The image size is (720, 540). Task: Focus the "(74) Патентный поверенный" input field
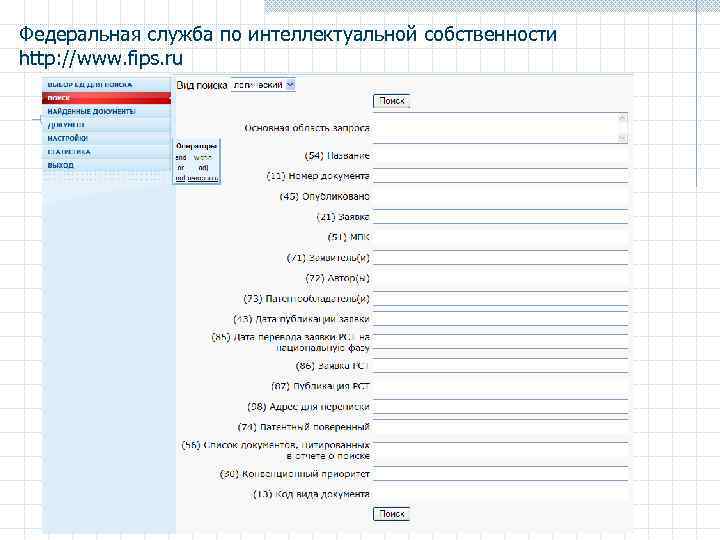tap(501, 427)
